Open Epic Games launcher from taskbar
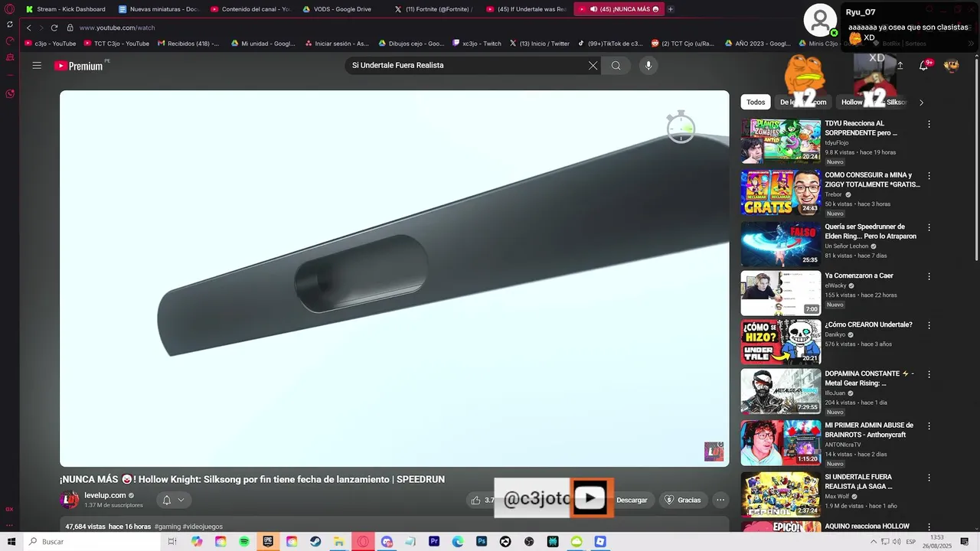 coord(268,542)
